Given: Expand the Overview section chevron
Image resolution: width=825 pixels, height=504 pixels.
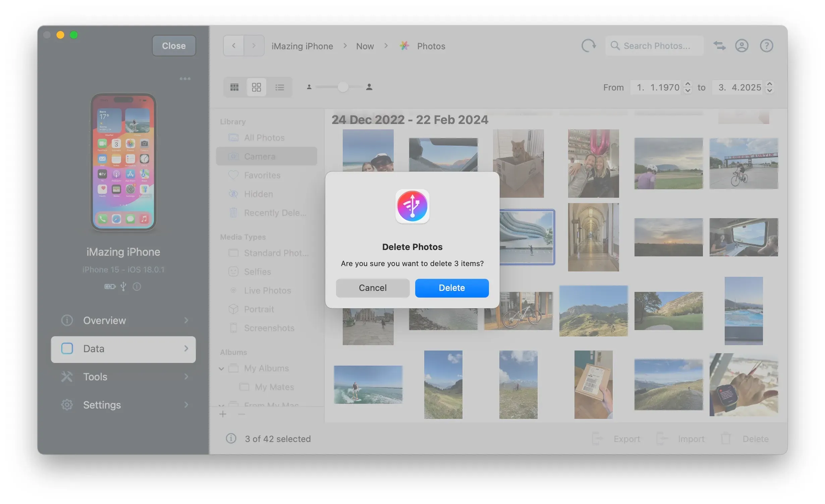Looking at the screenshot, I should click(186, 320).
